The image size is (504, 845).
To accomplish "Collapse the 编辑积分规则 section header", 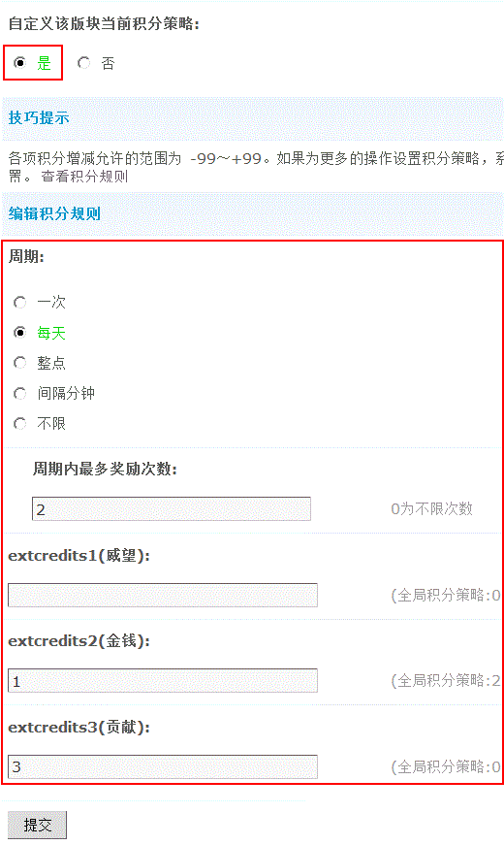I will (54, 213).
